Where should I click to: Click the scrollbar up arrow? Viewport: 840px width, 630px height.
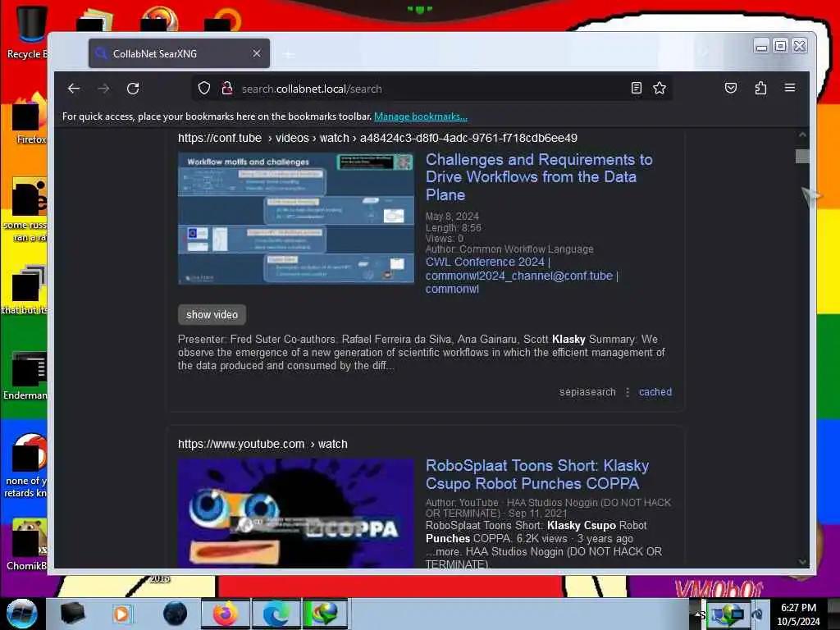tap(802, 135)
